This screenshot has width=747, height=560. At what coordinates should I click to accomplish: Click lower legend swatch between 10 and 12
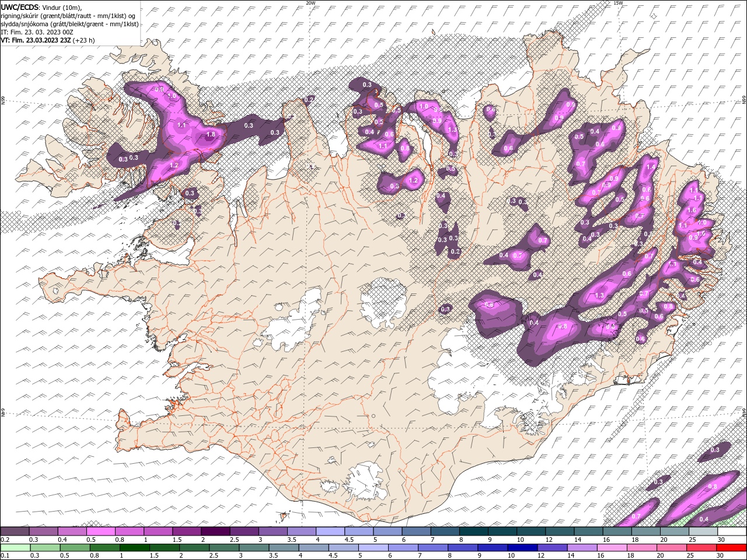[x=522, y=547]
